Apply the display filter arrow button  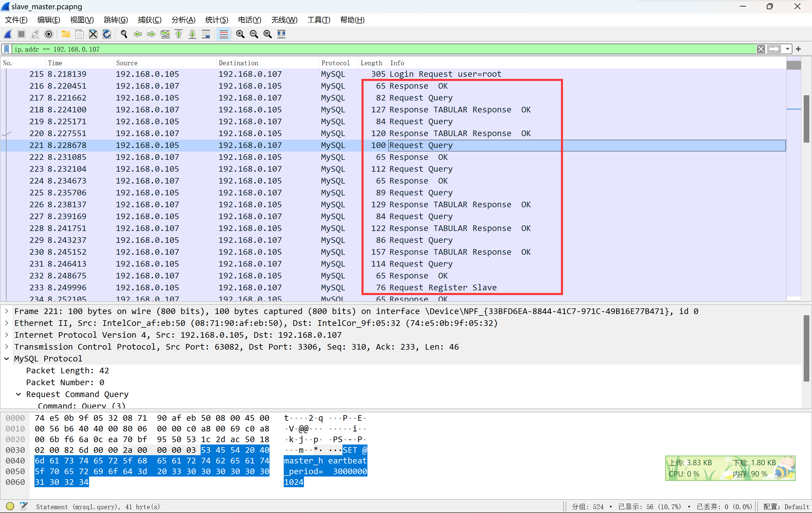coord(774,49)
